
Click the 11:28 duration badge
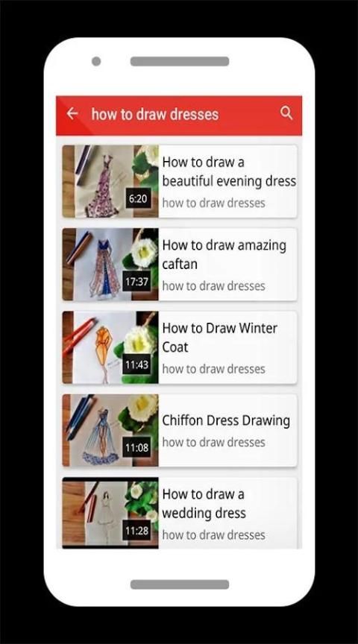[137, 531]
